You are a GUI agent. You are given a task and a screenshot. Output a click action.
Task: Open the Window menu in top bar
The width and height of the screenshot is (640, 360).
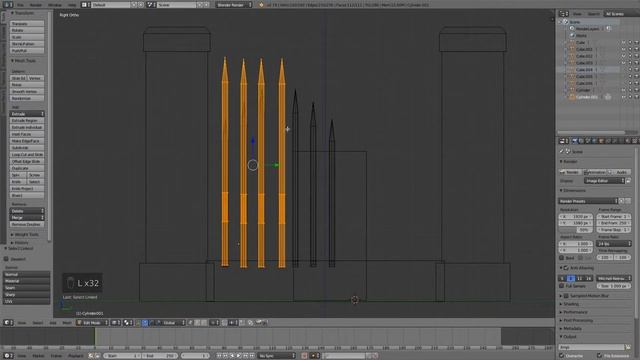click(55, 5)
